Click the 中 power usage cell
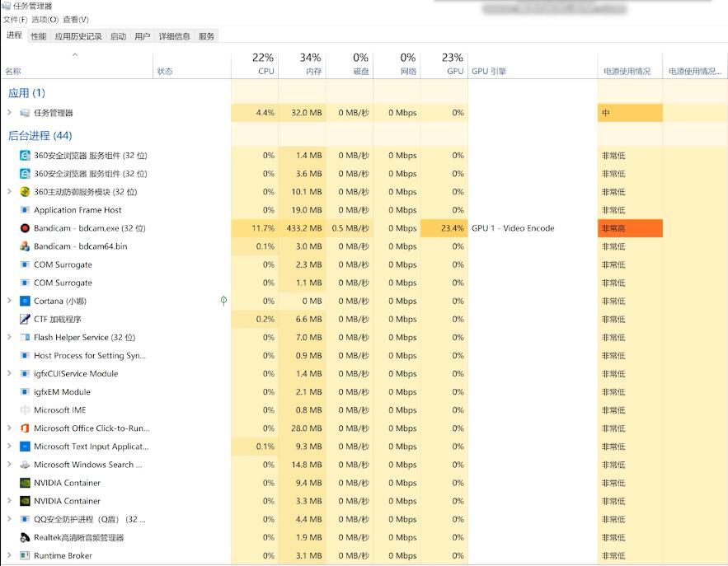Screen dimensions: 728x566 click(x=630, y=113)
